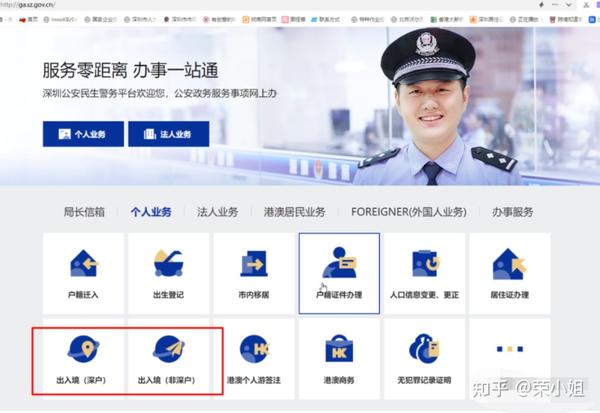Open the 港澳居民业务 tab
The width and height of the screenshot is (600, 413).
point(294,212)
